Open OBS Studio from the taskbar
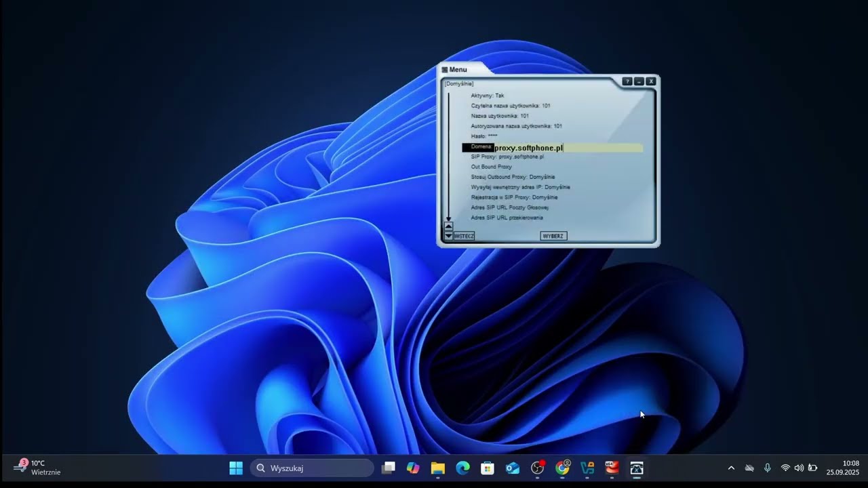The image size is (868, 488). pos(538,468)
